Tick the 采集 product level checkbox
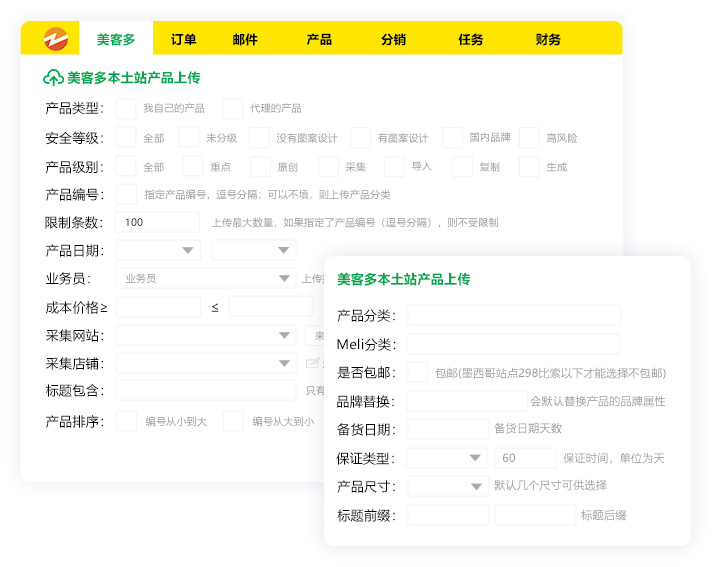Image resolution: width=712 pixels, height=567 pixels. pyautogui.click(x=328, y=166)
